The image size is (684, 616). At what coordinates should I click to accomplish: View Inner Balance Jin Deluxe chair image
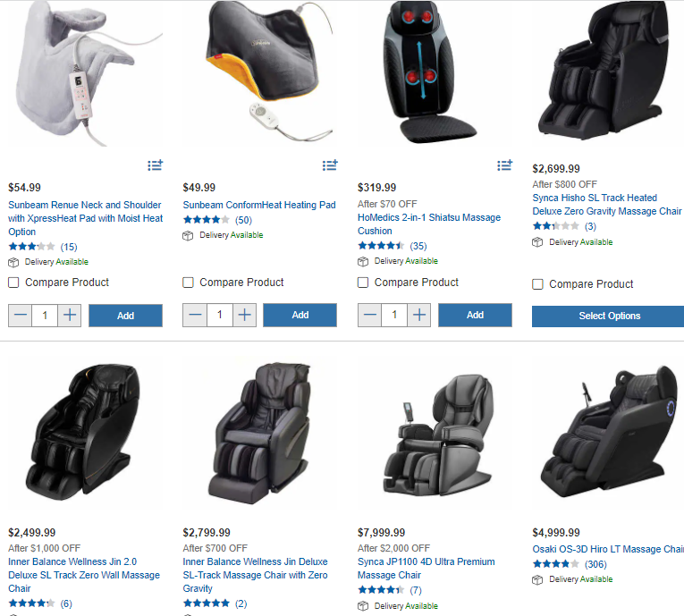pyautogui.click(x=258, y=433)
